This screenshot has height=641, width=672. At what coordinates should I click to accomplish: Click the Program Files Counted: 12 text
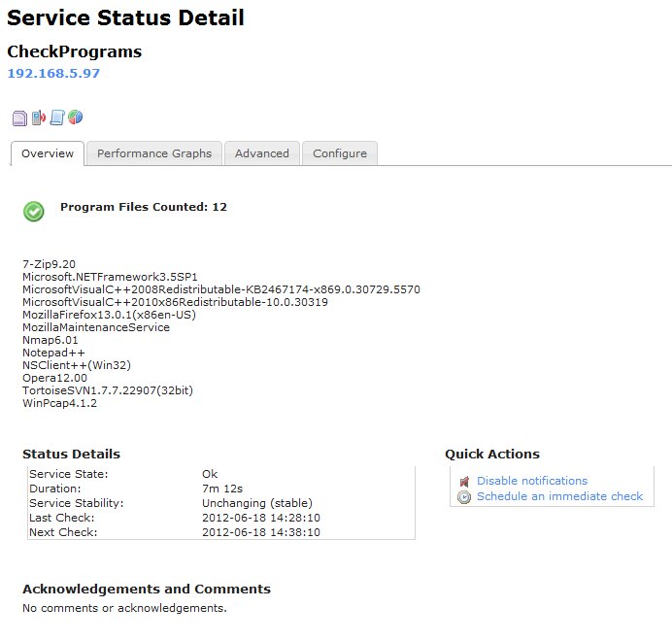tap(144, 207)
